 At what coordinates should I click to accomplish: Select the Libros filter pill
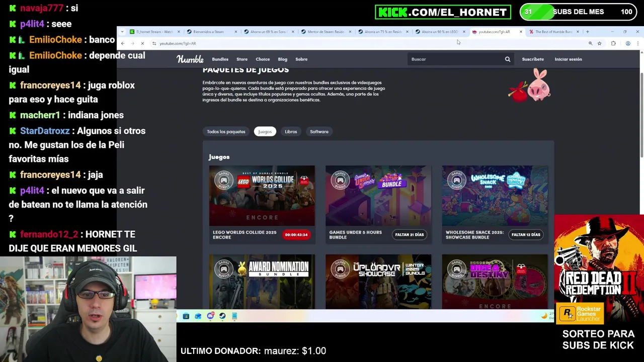(x=291, y=132)
